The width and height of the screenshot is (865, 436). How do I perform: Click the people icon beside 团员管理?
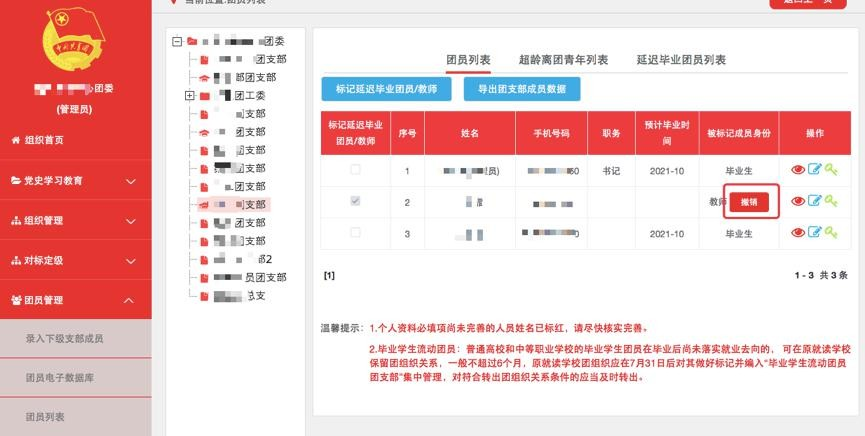(x=15, y=300)
